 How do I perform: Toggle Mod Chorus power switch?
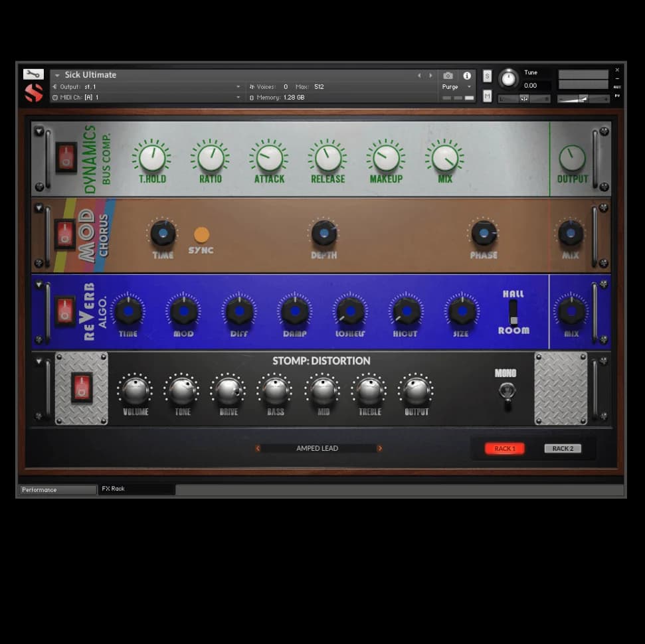tap(64, 234)
